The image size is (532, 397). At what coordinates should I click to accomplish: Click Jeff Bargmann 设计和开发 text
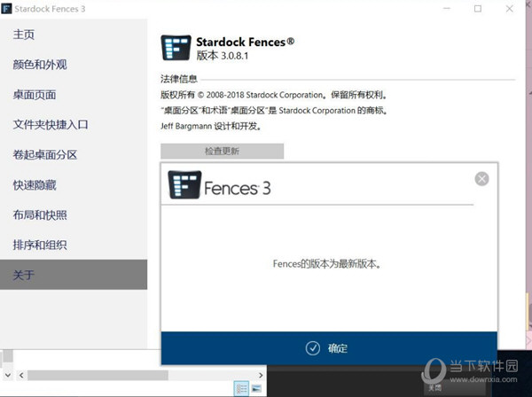211,127
